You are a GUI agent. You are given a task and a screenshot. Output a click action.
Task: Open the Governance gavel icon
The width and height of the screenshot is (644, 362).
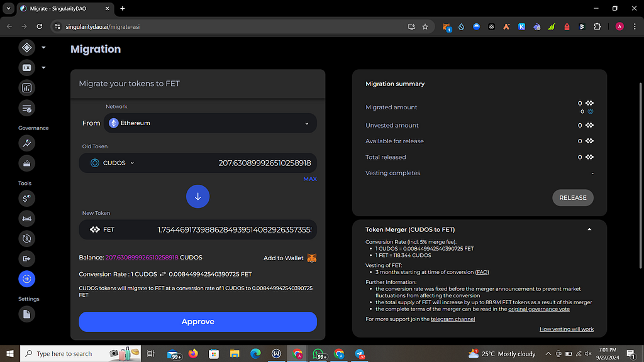click(26, 143)
